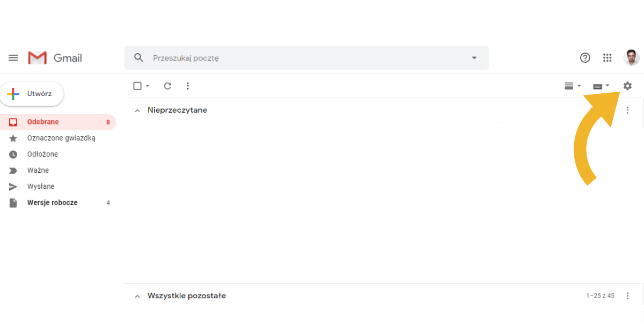Open the help question mark icon
The width and height of the screenshot is (644, 332).
click(x=586, y=58)
